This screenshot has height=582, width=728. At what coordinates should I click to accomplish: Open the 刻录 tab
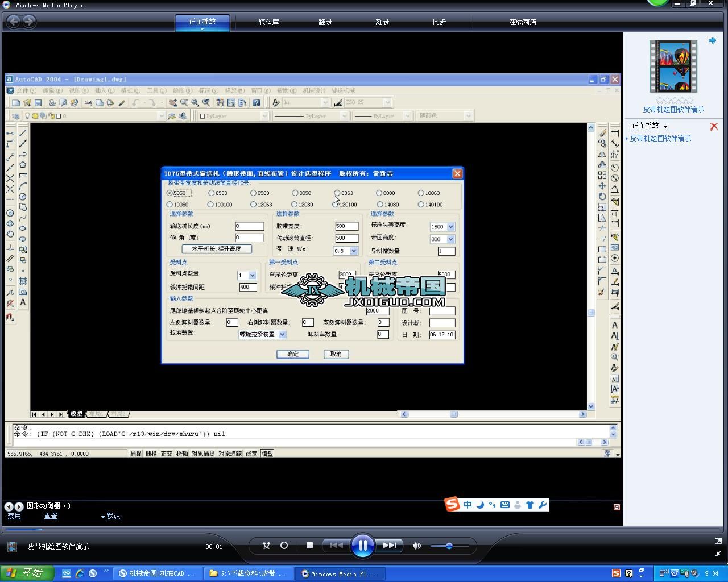[382, 22]
